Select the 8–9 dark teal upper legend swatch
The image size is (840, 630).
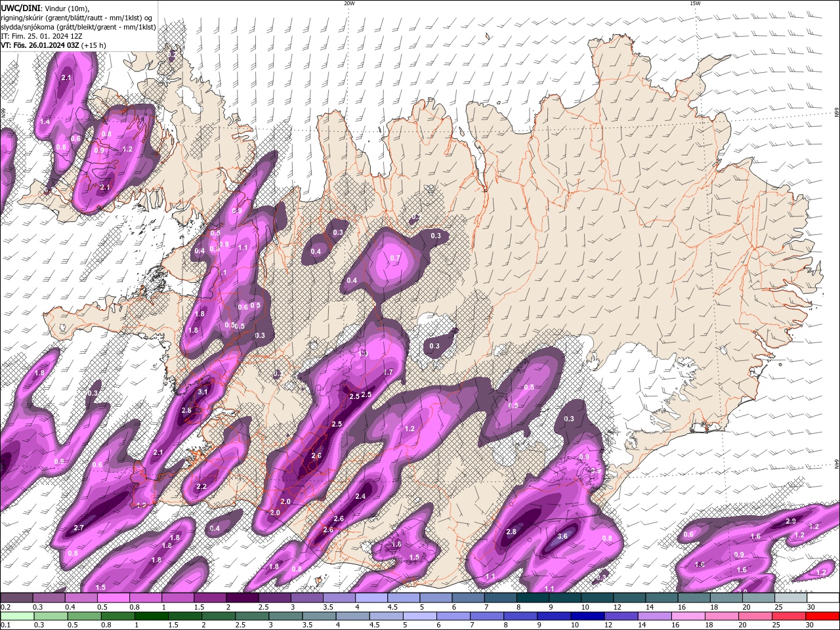[x=532, y=598]
